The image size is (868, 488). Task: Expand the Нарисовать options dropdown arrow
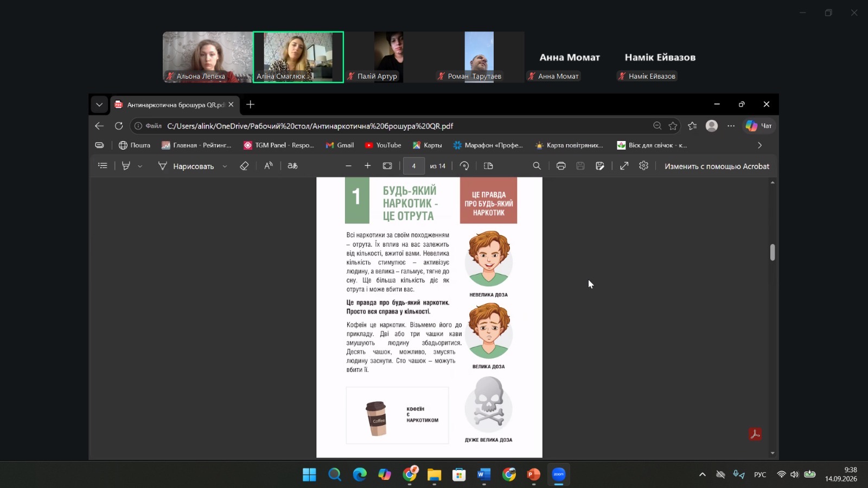225,166
